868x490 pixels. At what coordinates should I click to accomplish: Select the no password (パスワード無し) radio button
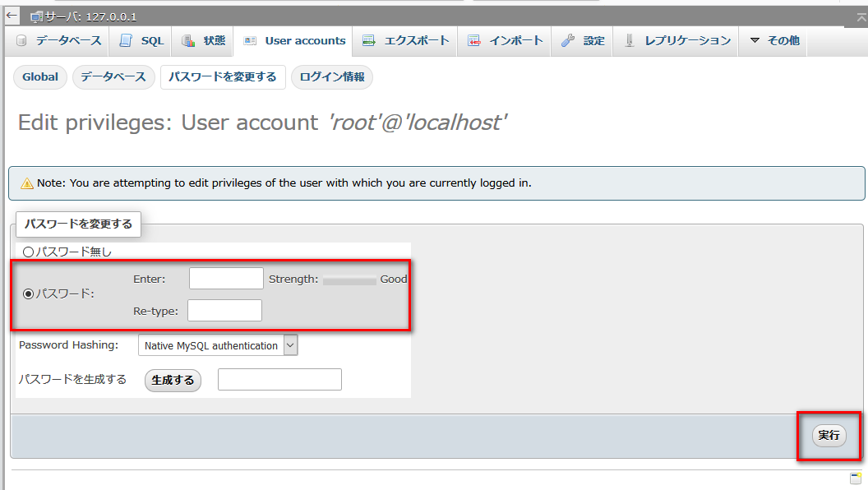(x=28, y=252)
